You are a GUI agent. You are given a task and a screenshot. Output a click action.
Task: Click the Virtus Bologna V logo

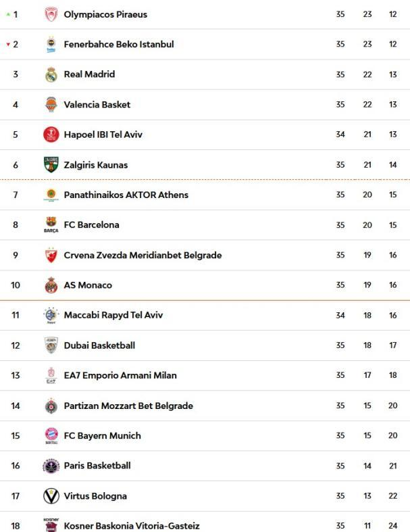click(51, 496)
